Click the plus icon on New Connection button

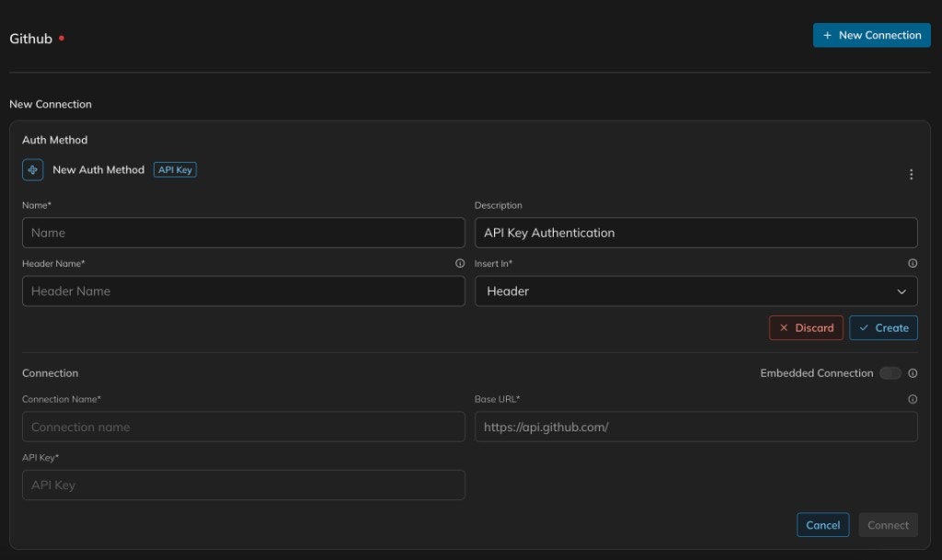(x=828, y=35)
